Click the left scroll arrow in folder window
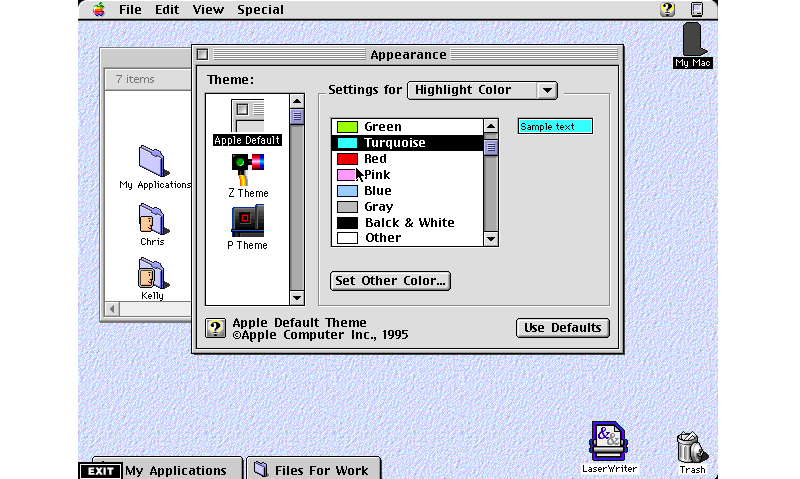Screen dimensions: 800x479 [113, 309]
